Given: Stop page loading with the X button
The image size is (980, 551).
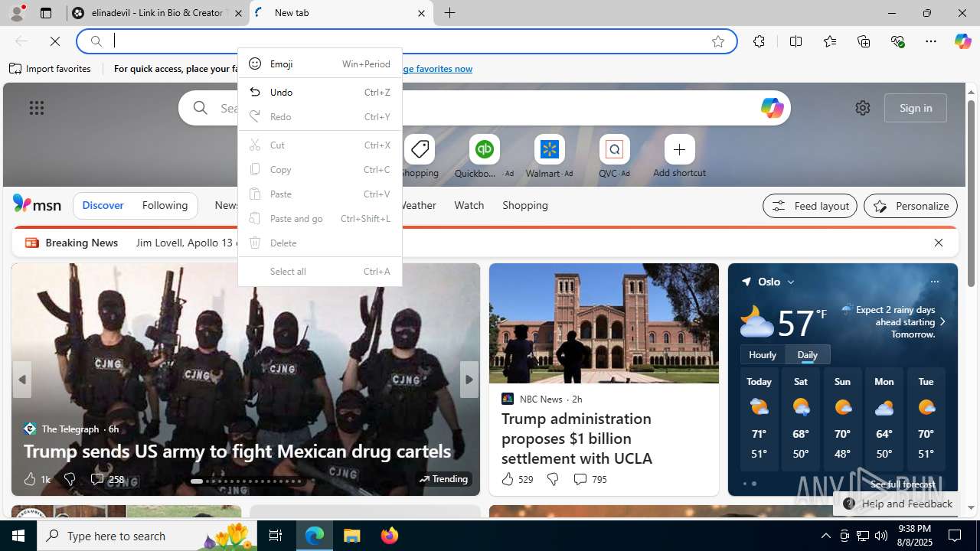Looking at the screenshot, I should tap(55, 41).
